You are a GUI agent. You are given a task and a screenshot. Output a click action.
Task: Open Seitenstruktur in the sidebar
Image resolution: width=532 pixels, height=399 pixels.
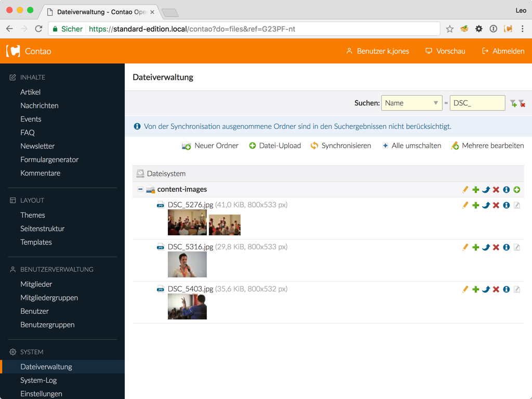point(43,229)
